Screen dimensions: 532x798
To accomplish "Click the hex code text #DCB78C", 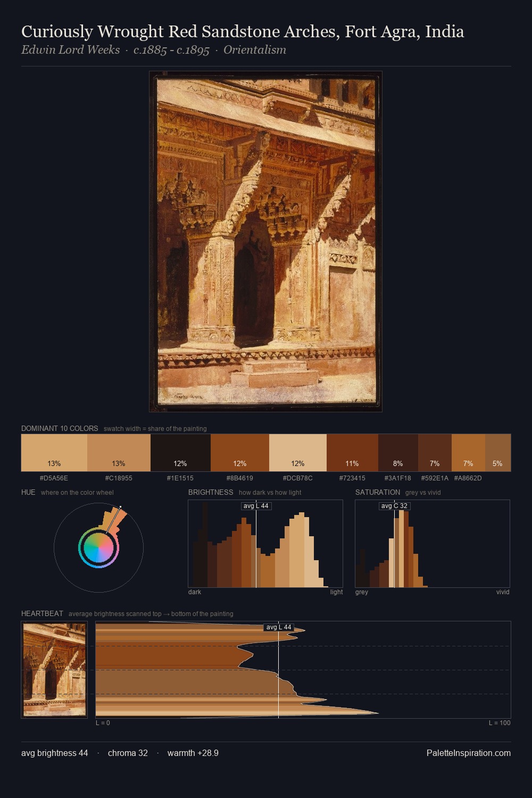I will 298,478.
